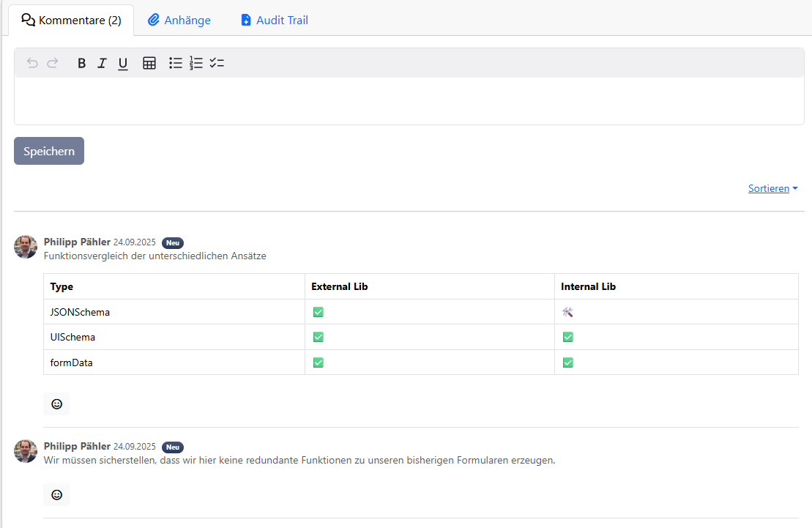Open the Audit Trail tab

(x=275, y=21)
